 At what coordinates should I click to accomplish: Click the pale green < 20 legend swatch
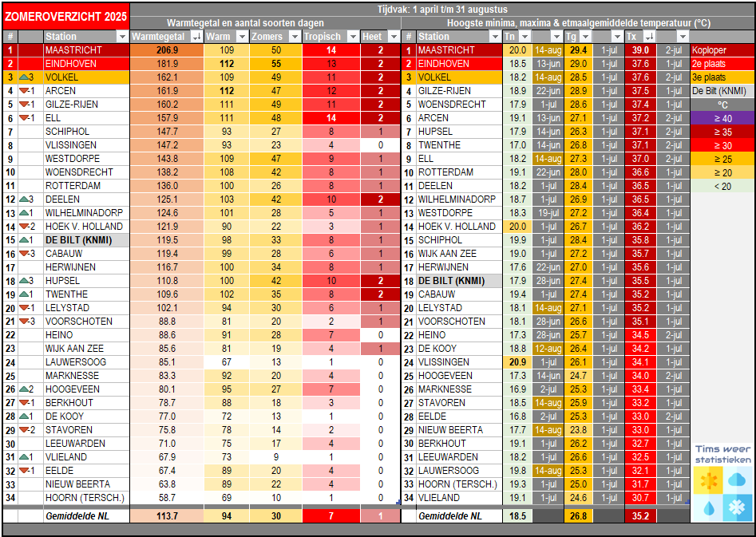(x=722, y=186)
